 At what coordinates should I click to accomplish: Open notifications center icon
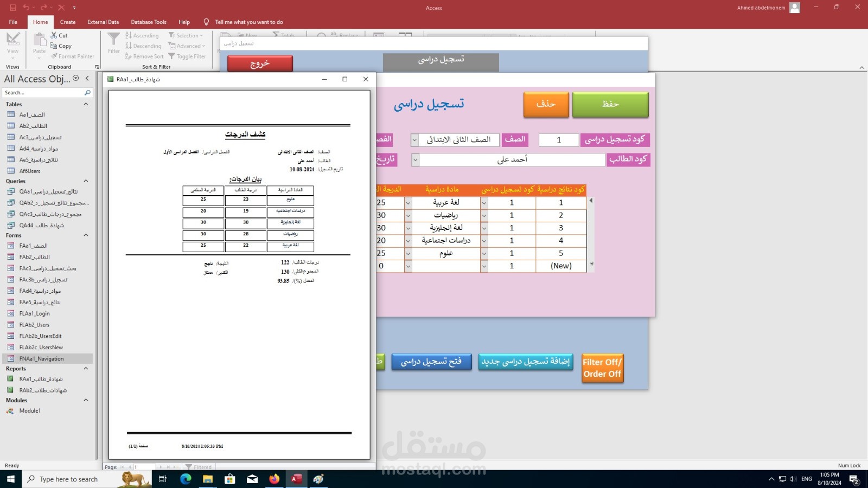coord(854,479)
